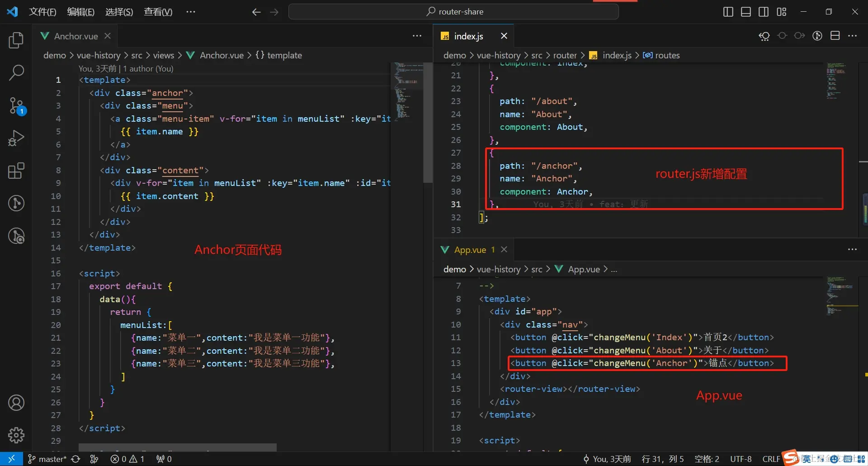
Task: Show errors and warnings in the status bar
Action: point(127,459)
